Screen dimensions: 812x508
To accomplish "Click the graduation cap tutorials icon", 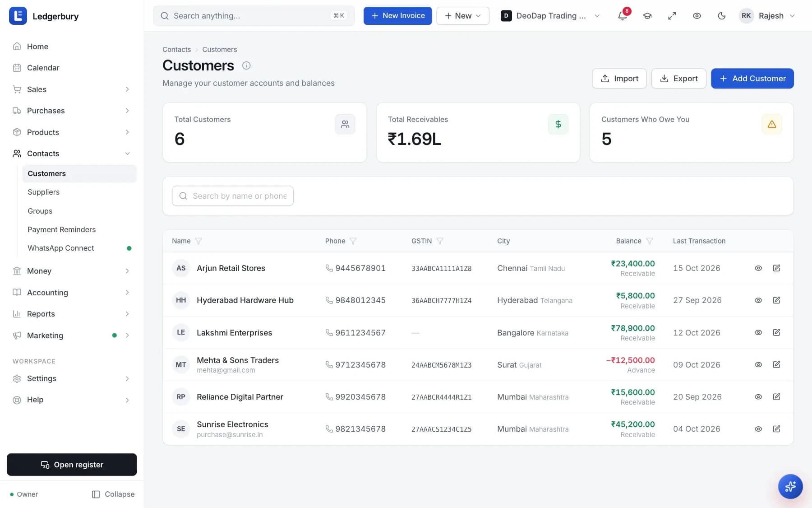I will (647, 16).
